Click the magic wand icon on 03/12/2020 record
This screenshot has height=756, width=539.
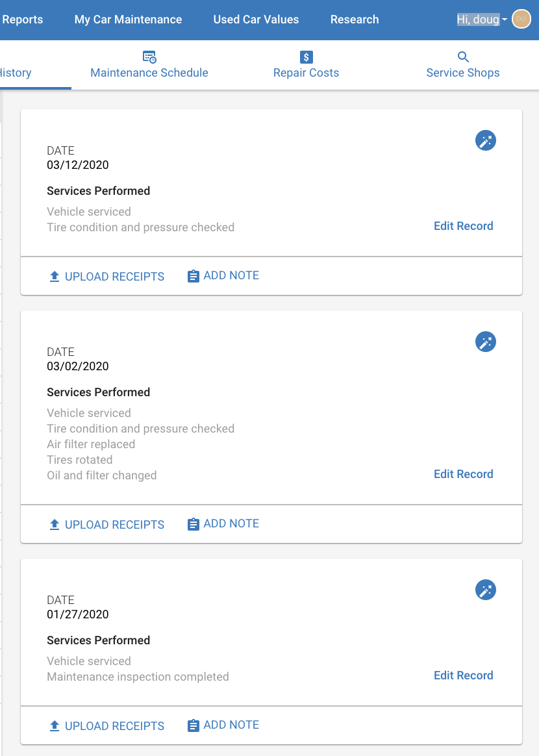pyautogui.click(x=486, y=140)
